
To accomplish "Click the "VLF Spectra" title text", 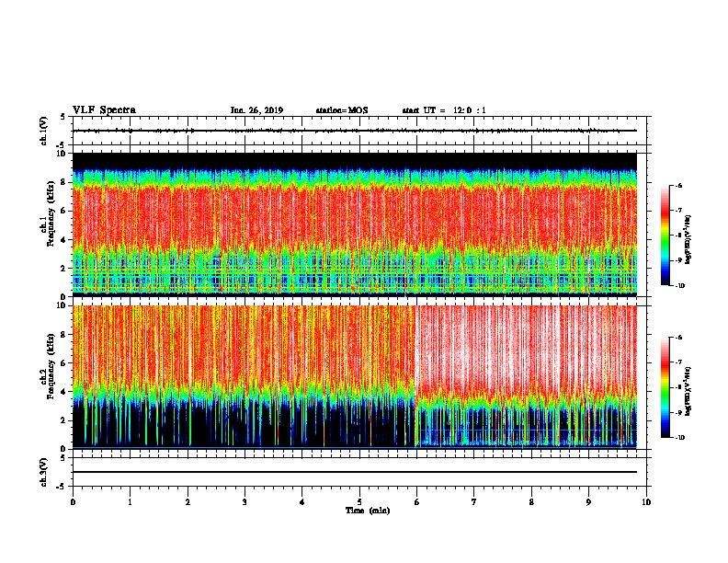I will [x=104, y=110].
